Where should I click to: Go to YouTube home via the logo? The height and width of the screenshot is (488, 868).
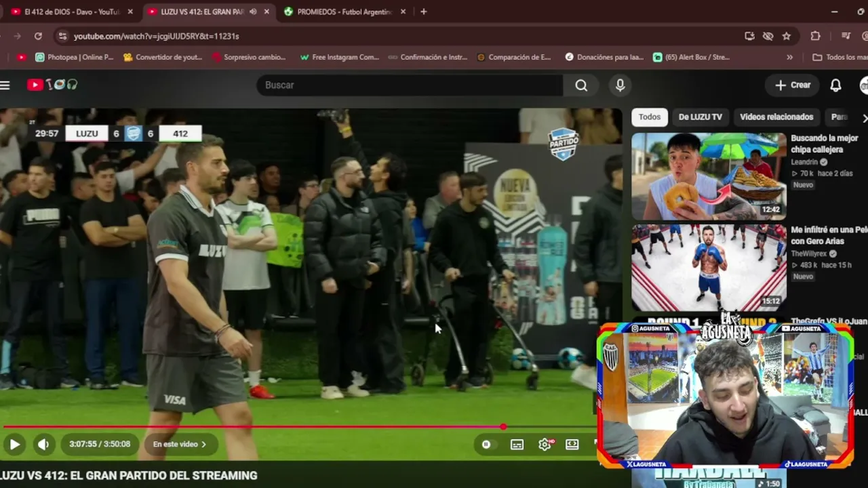(x=52, y=85)
